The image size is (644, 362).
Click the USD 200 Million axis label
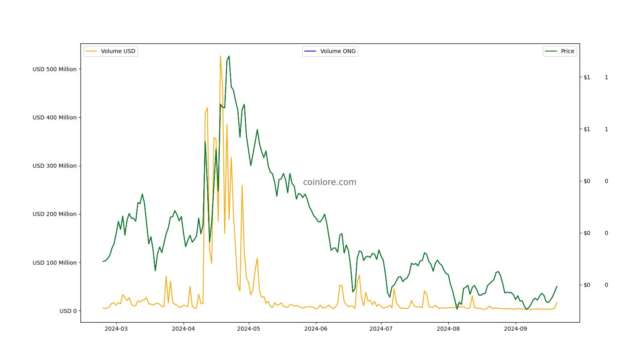pyautogui.click(x=54, y=214)
